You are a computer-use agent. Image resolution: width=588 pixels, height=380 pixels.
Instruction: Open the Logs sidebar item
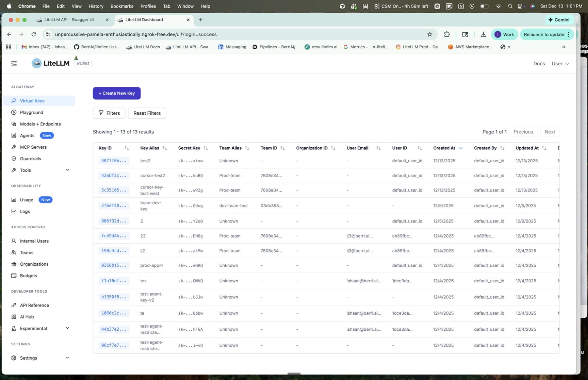pos(25,211)
